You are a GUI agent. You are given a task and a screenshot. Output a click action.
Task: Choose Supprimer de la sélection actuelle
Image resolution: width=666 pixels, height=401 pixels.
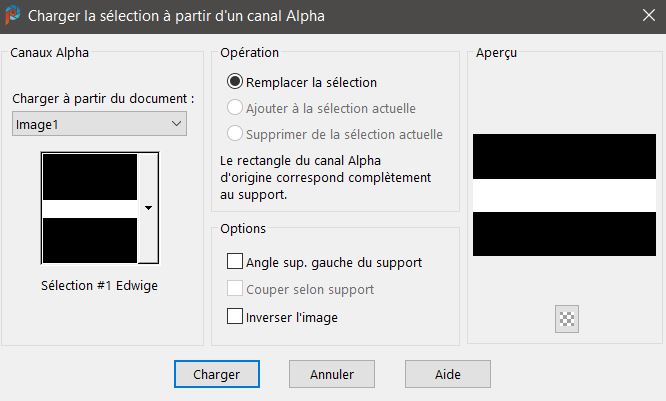pyautogui.click(x=235, y=134)
